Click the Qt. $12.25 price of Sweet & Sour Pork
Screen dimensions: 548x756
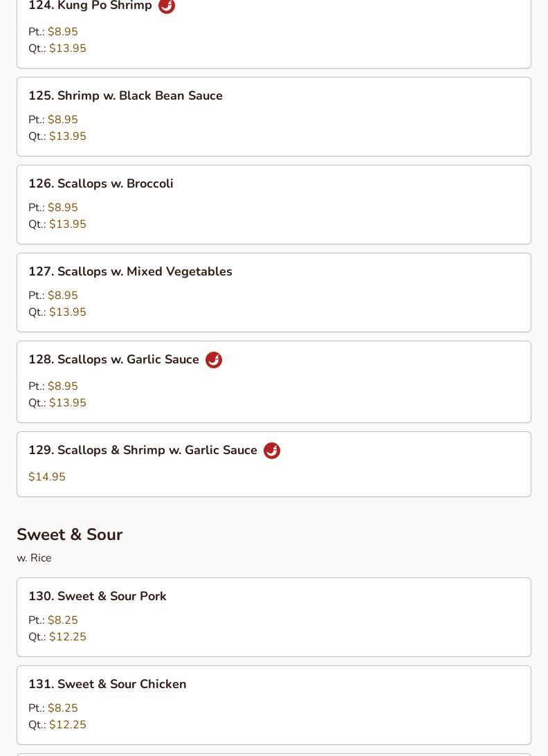(57, 636)
